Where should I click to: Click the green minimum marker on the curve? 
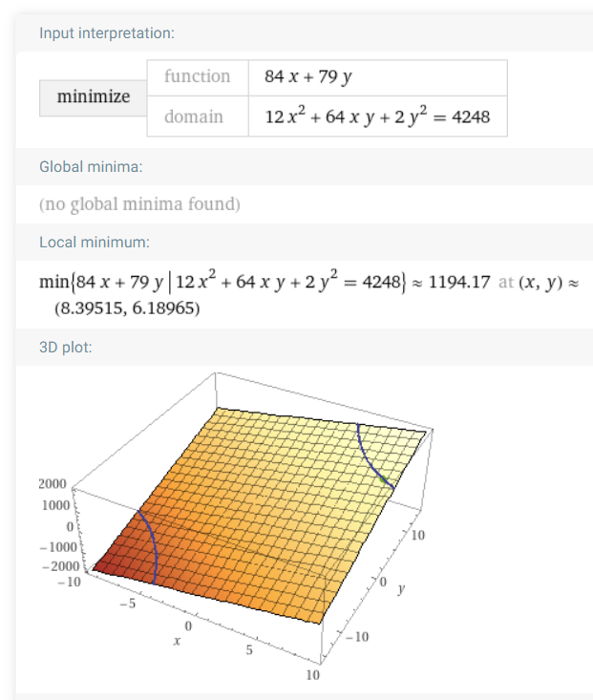click(383, 479)
